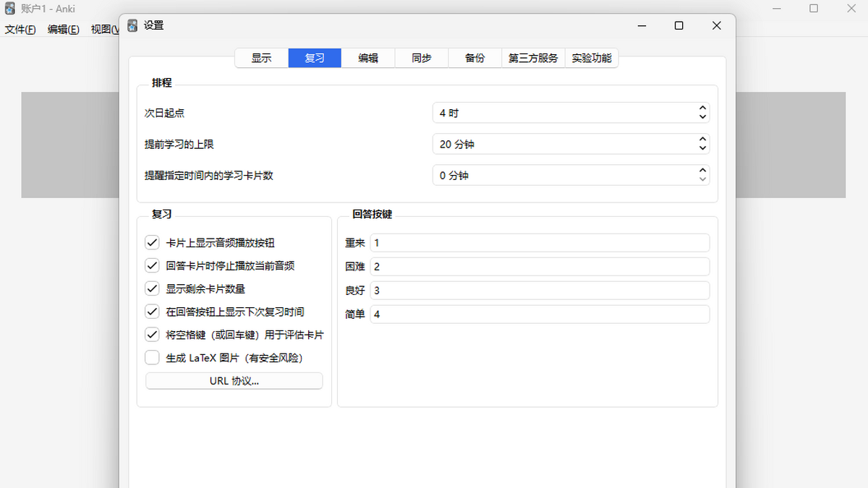Open the 编辑 menu in Anki window

pos(63,30)
